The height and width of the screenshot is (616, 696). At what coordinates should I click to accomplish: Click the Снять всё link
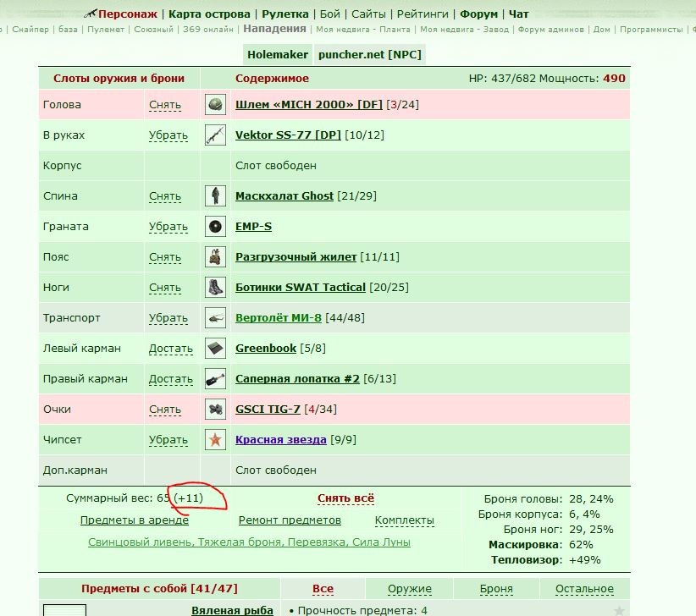point(345,498)
